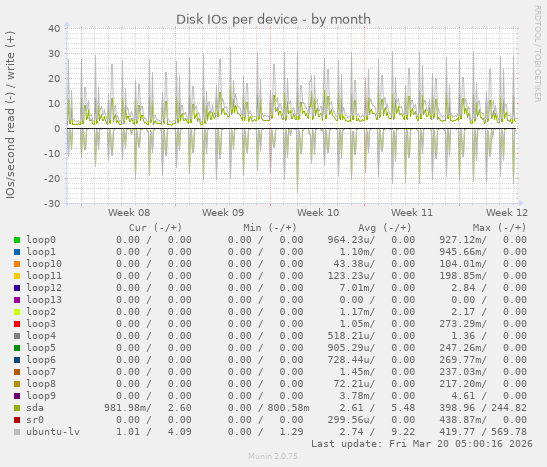Image resolution: width=547 pixels, height=467 pixels.
Task: Select the loop4 device label
Action: point(41,336)
